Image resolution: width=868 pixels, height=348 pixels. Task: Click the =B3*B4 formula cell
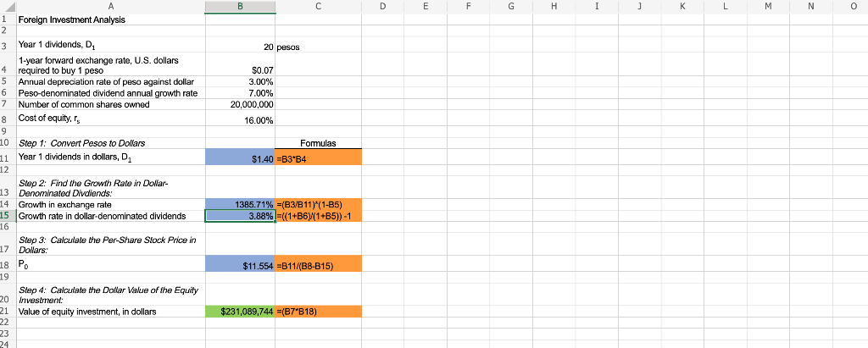[319, 157]
